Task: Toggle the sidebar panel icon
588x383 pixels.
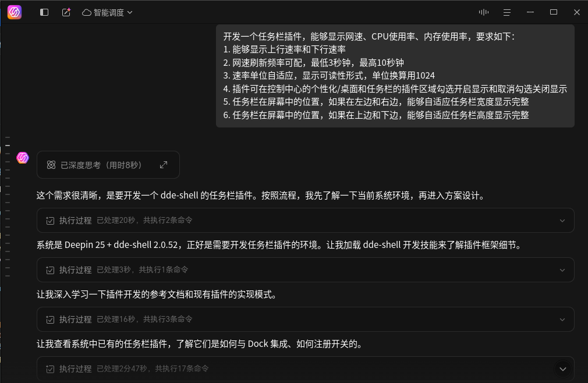Action: pyautogui.click(x=44, y=12)
